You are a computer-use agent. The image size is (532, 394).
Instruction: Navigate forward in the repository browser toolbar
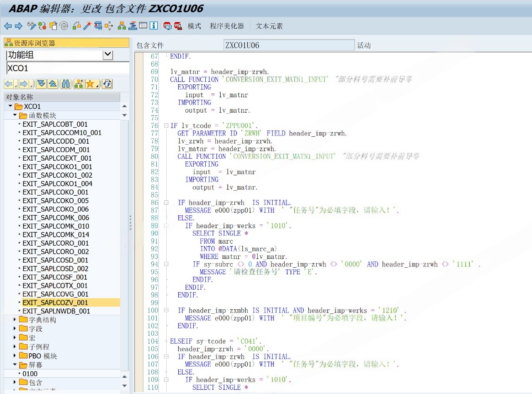pos(24,84)
